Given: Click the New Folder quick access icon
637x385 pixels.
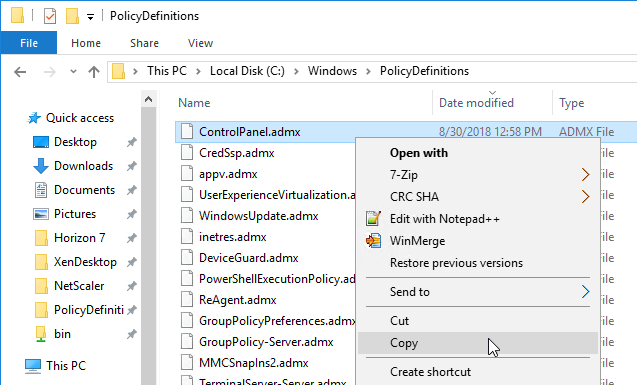Looking at the screenshot, I should pyautogui.click(x=72, y=16).
